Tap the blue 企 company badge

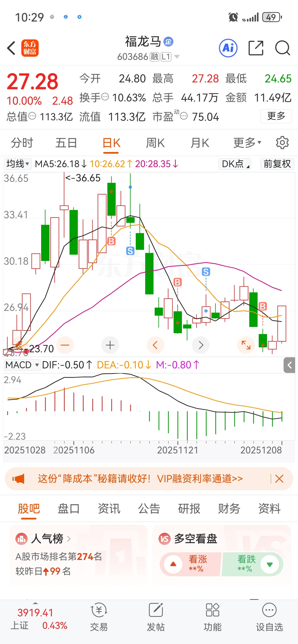pyautogui.click(x=168, y=41)
